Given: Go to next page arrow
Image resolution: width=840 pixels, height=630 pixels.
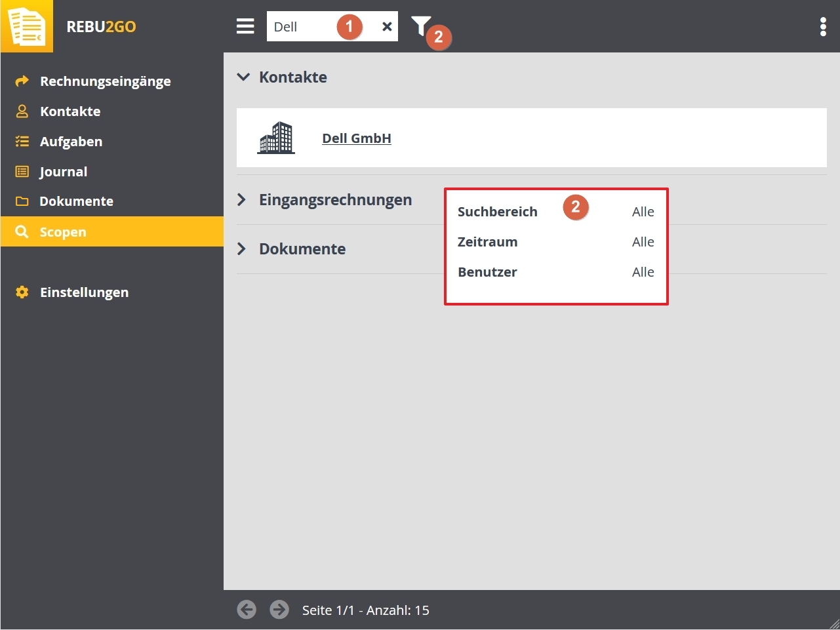Looking at the screenshot, I should [x=279, y=610].
